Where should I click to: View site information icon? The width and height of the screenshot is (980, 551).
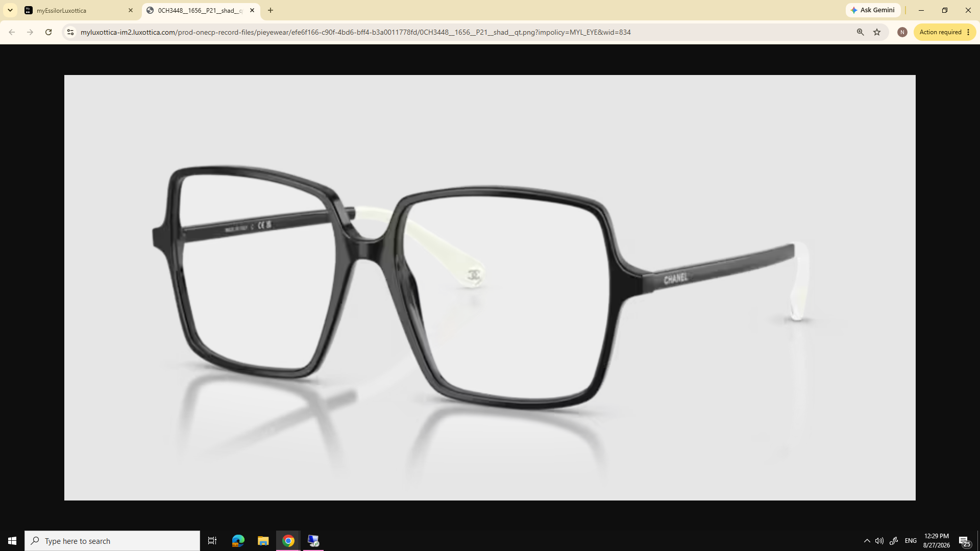[x=70, y=32]
